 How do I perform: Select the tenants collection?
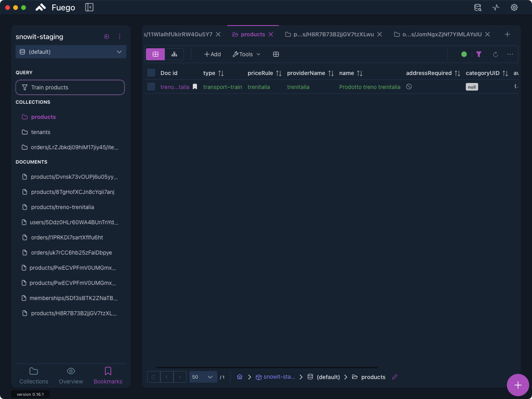tap(70, 132)
